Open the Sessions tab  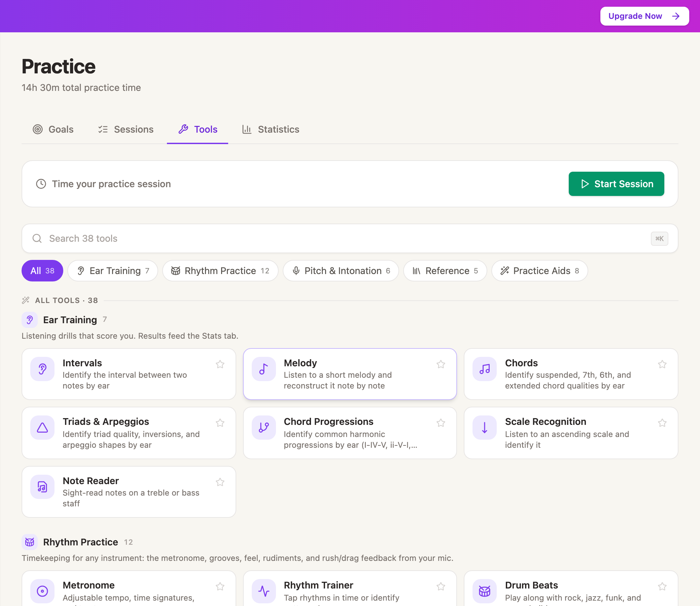[126, 130]
